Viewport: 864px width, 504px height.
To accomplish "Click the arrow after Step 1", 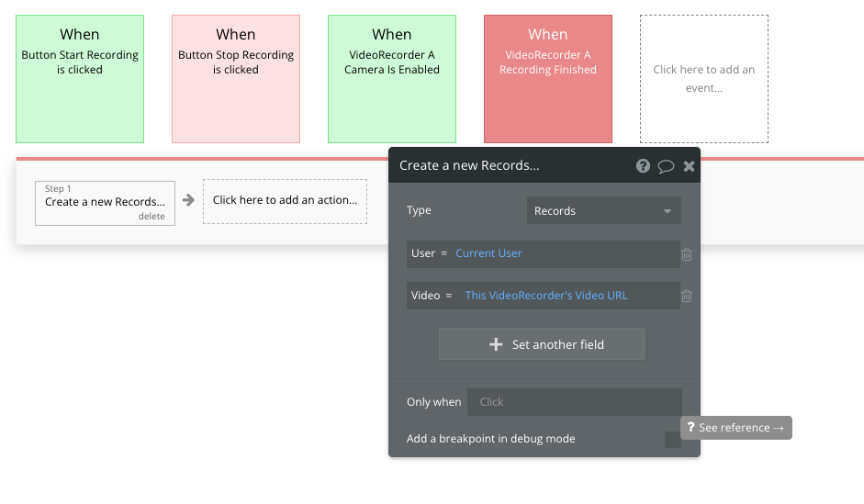I will point(188,200).
